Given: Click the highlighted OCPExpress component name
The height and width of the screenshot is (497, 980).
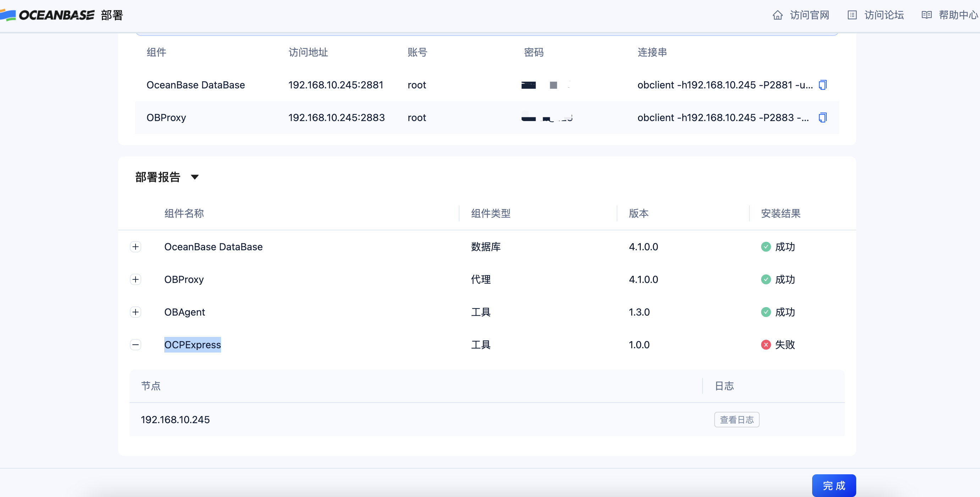Looking at the screenshot, I should 193,345.
